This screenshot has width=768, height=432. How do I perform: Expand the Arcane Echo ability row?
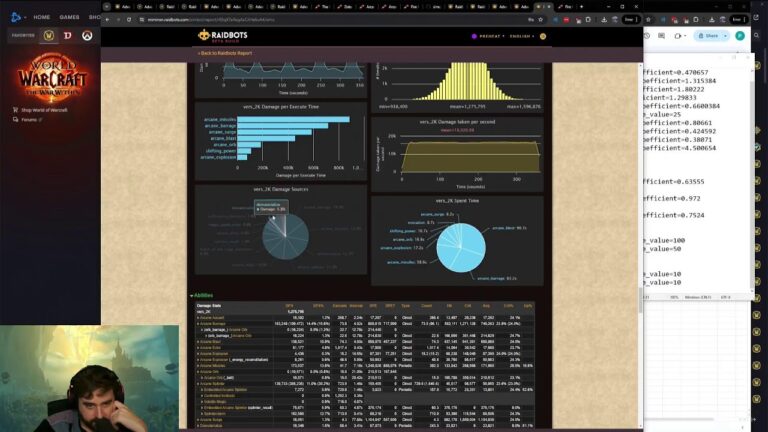209,348
